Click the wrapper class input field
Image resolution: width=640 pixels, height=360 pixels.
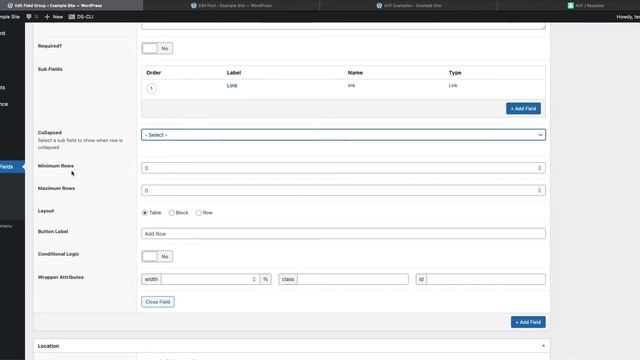tap(353, 279)
